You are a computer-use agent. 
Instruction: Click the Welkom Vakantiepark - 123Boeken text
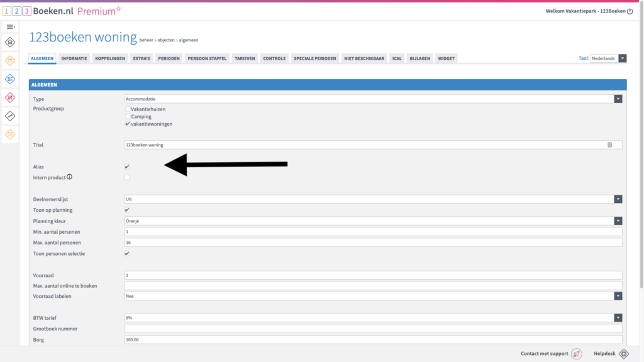586,11
